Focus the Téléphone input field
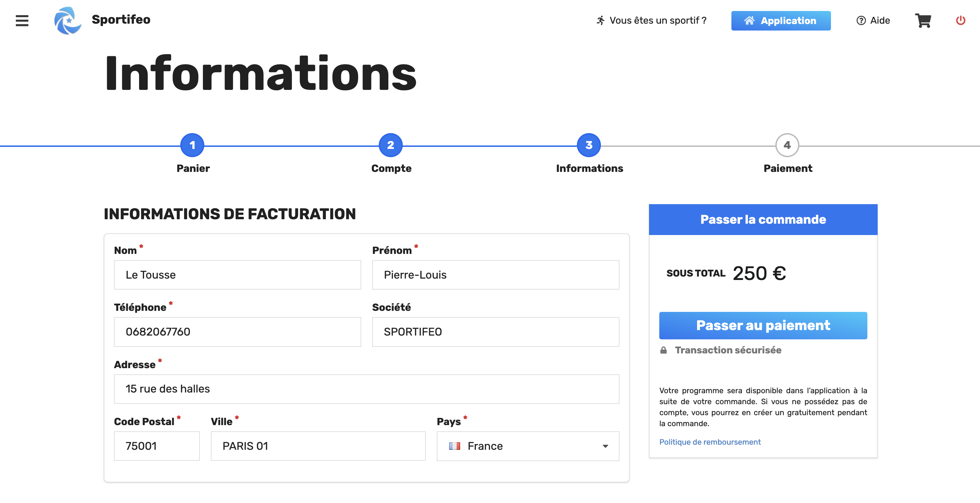 [237, 332]
